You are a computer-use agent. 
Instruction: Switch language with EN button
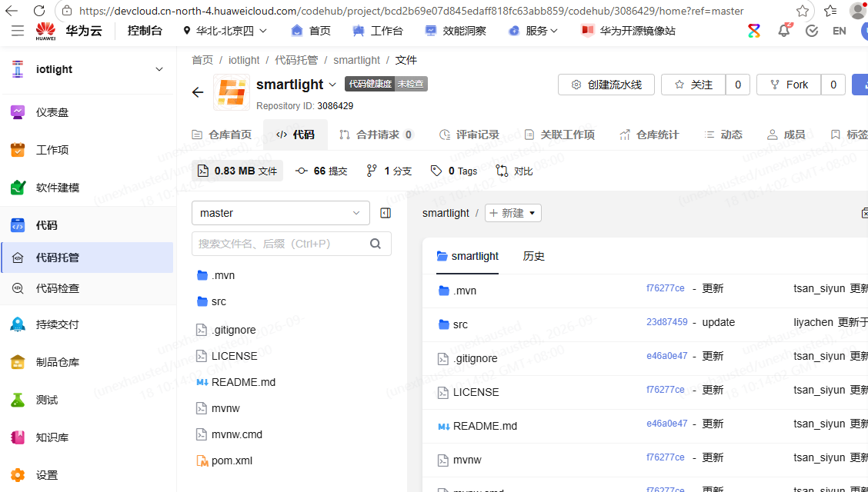click(840, 31)
